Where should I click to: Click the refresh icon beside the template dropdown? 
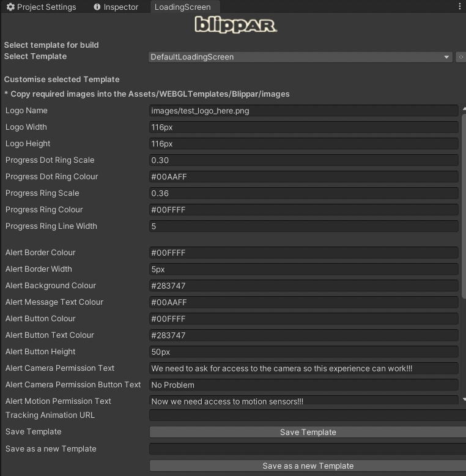[461, 57]
